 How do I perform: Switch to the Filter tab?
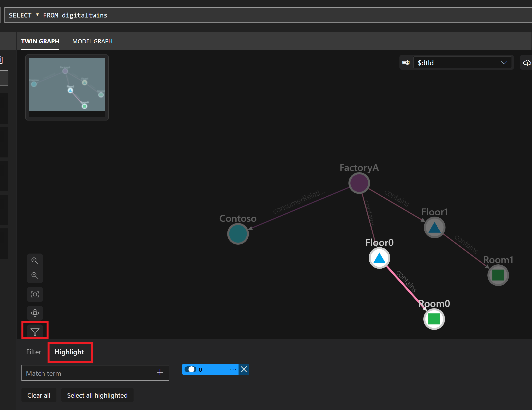34,352
